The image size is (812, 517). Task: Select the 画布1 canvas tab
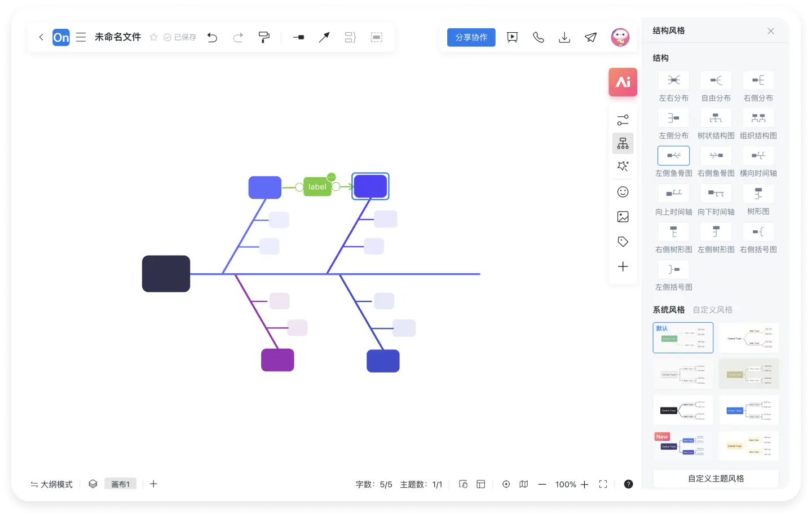tap(120, 484)
